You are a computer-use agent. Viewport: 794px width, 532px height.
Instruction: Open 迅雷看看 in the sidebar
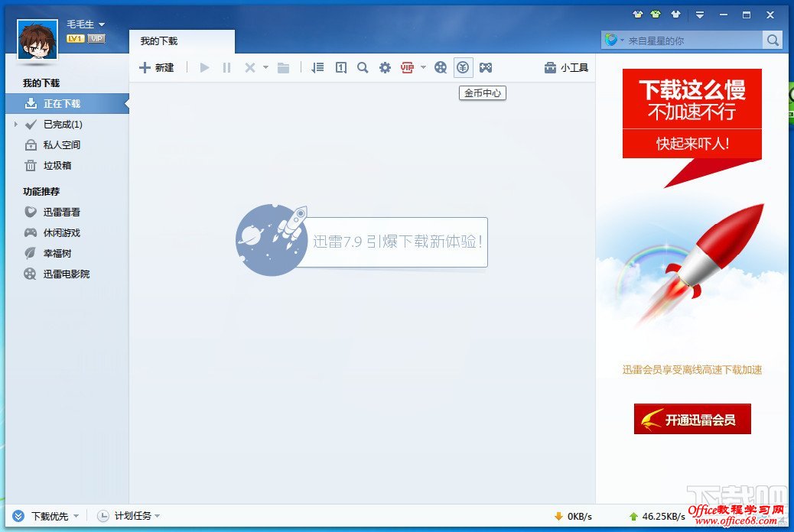click(x=52, y=212)
